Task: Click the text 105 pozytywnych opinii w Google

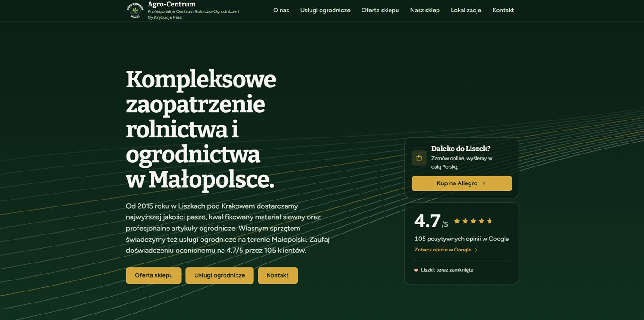Action: pyautogui.click(x=461, y=239)
